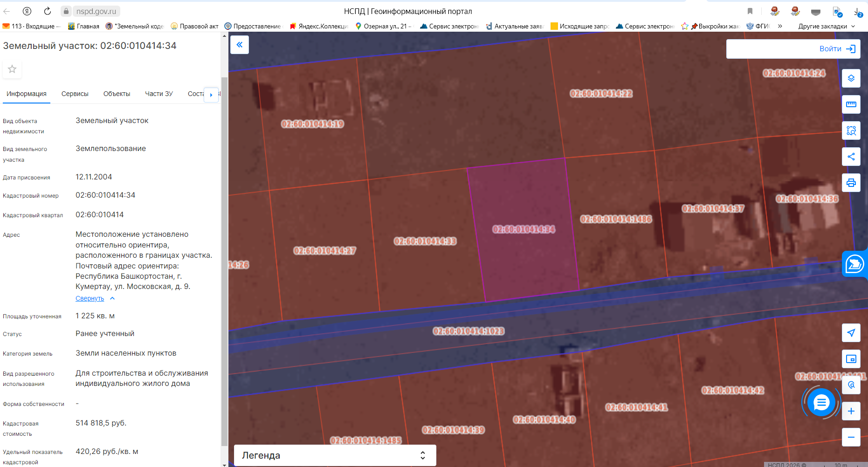Collapse the left information panel
868x467 pixels.
[240, 45]
